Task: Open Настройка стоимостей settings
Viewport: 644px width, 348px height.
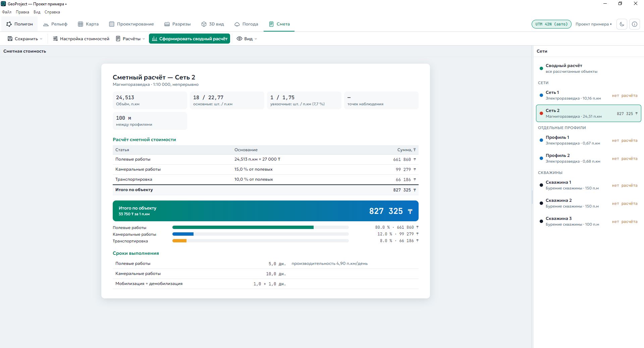Action: coord(81,39)
